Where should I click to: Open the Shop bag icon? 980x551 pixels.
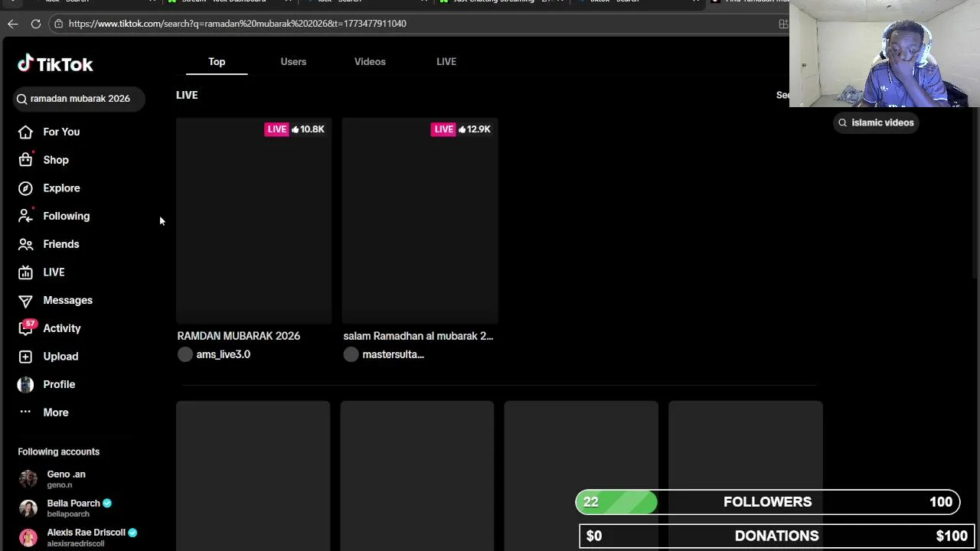[x=25, y=160]
